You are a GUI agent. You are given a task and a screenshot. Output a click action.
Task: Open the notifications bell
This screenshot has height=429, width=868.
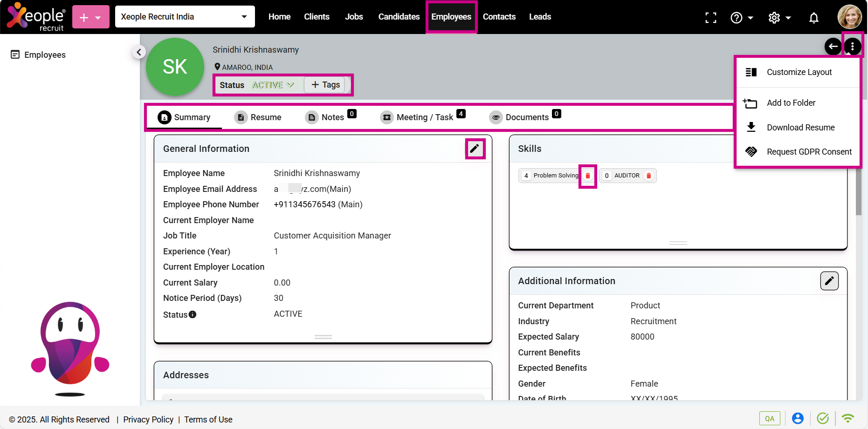coord(813,18)
